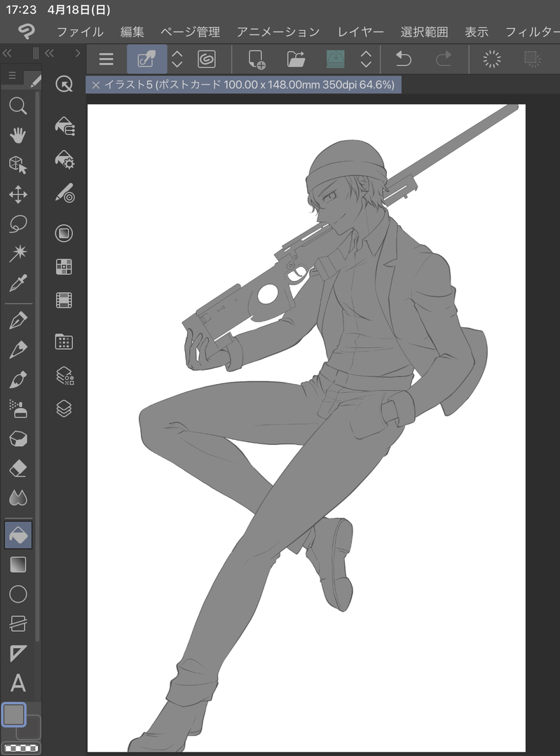Select the 3D Object operation tool
The image size is (560, 756).
(18, 165)
